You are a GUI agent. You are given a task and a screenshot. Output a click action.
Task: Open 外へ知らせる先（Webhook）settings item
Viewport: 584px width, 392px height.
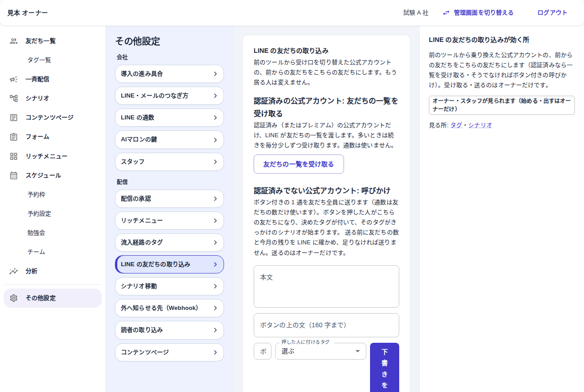pyautogui.click(x=169, y=308)
